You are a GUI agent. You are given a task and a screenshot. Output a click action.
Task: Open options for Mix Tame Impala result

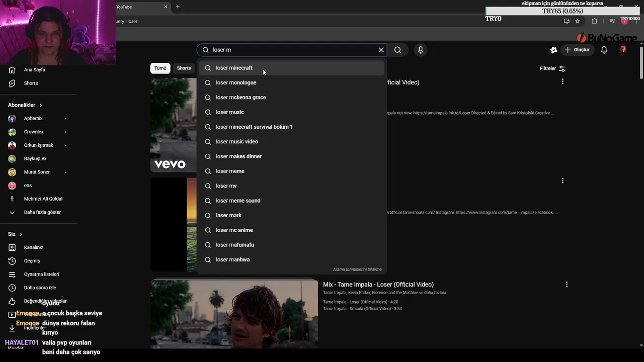click(567, 285)
